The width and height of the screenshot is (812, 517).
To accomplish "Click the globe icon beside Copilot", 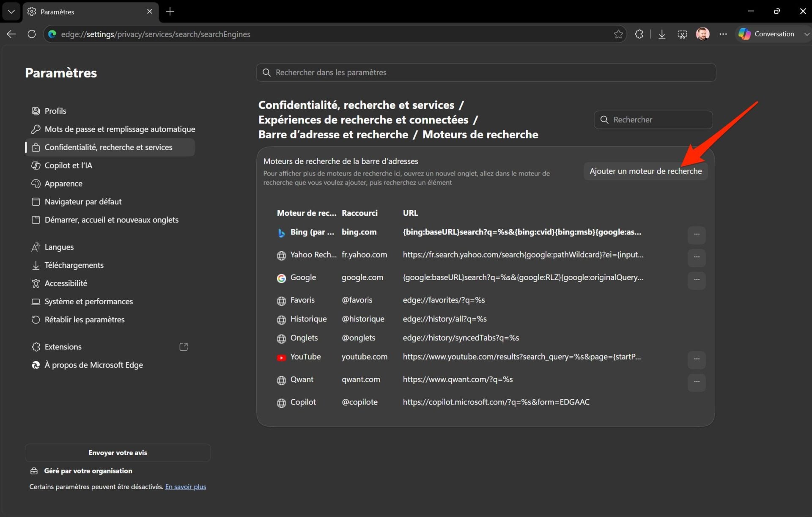I will click(x=281, y=403).
